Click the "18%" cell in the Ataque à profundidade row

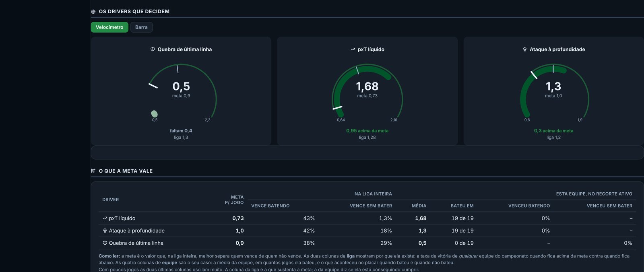pos(386,231)
